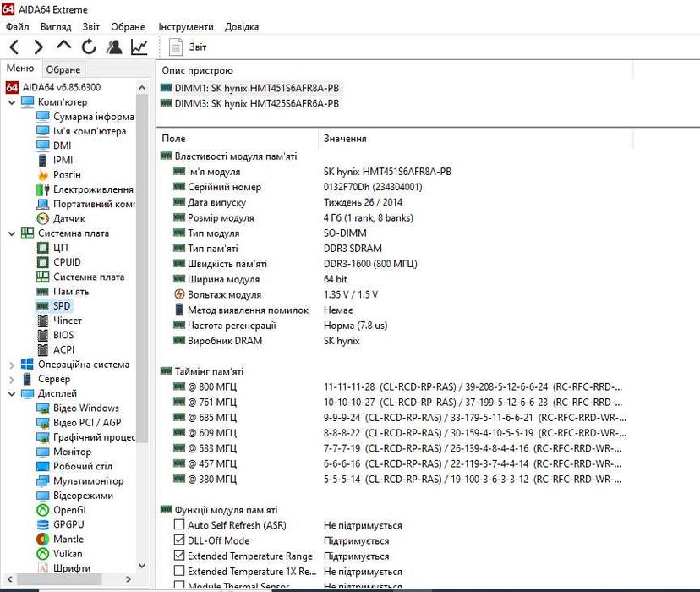Open the graph chart toolbar icon

pyautogui.click(x=139, y=47)
